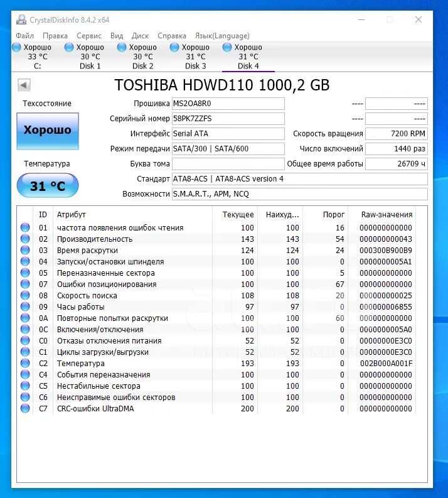This screenshot has width=448, height=498.
Task: Click the 31 °C temperature button
Action: (x=48, y=185)
